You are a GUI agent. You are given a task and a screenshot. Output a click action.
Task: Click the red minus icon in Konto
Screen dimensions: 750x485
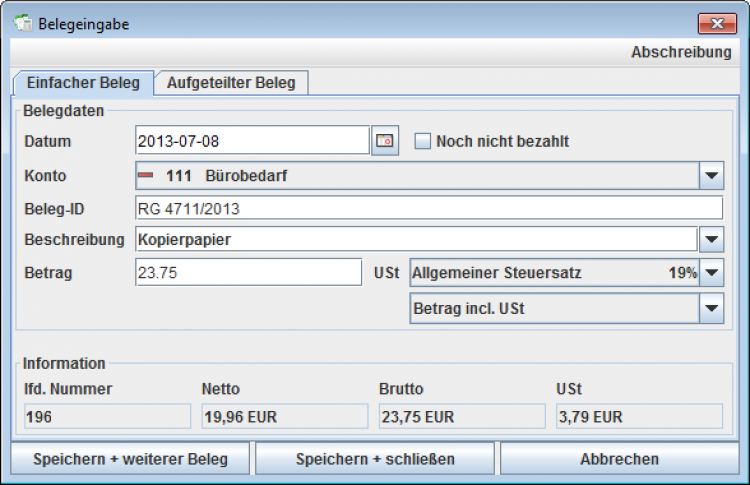[146, 175]
